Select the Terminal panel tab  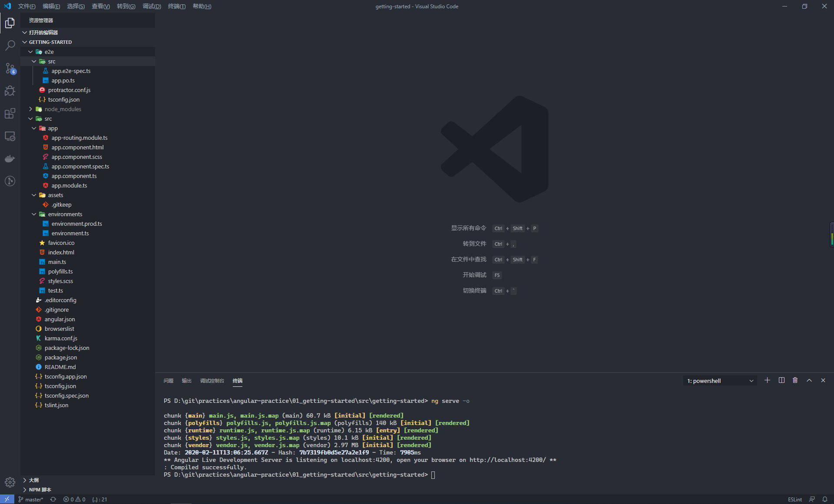[x=238, y=381]
